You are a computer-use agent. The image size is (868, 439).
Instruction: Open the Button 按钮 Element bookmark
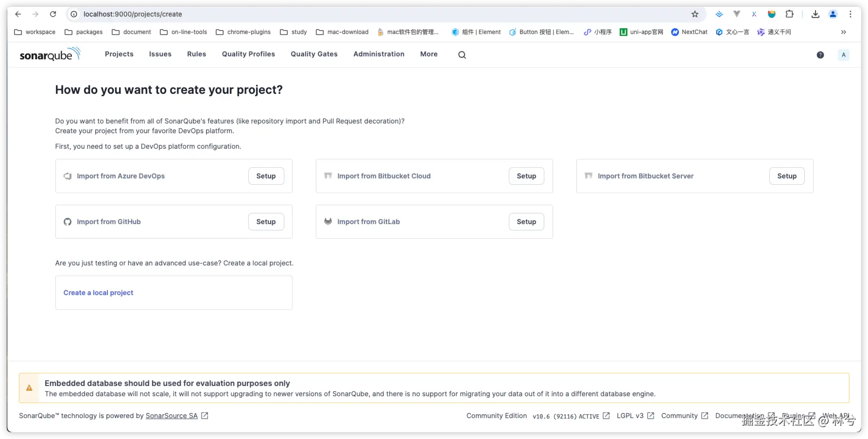pos(541,32)
